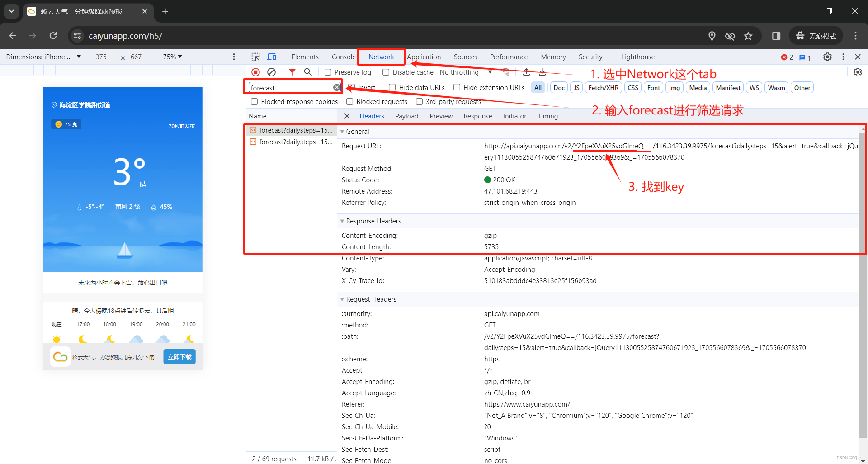
Task: Clear the forecast filter text
Action: click(x=337, y=88)
